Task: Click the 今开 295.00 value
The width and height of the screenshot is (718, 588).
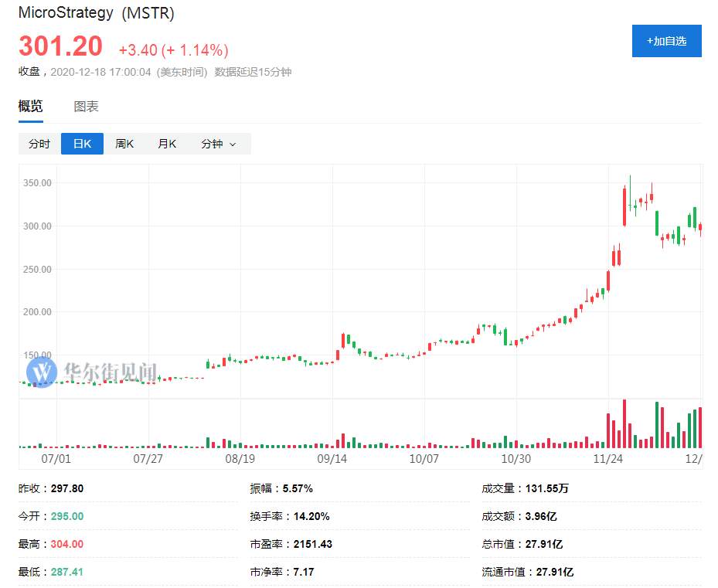Action: [67, 517]
